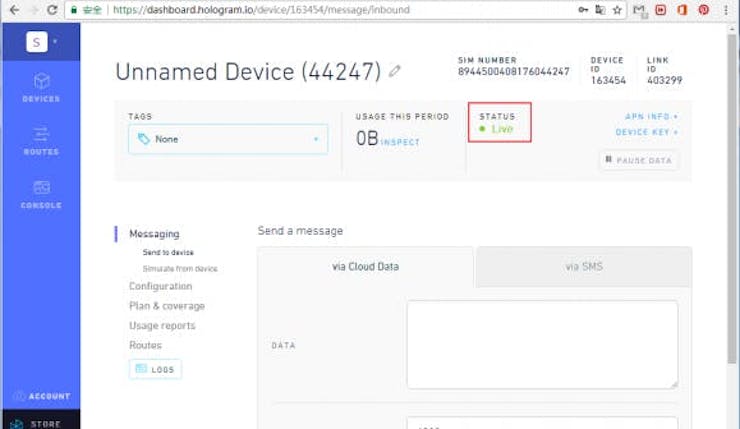Viewport: 740px width, 429px height.
Task: Open the Office extension icon
Action: tap(682, 10)
